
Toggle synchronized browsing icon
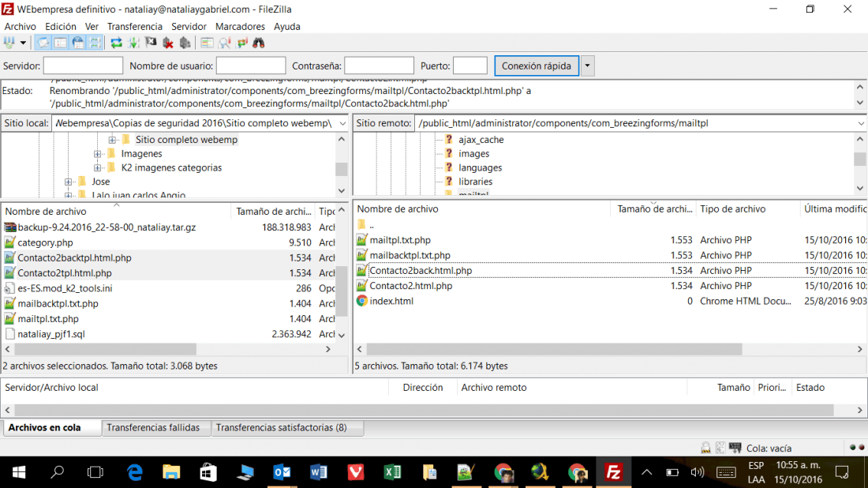242,43
